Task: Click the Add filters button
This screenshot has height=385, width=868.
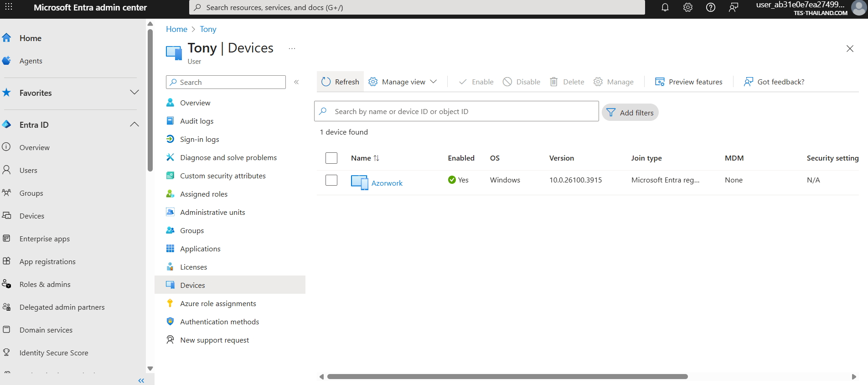Action: (630, 113)
